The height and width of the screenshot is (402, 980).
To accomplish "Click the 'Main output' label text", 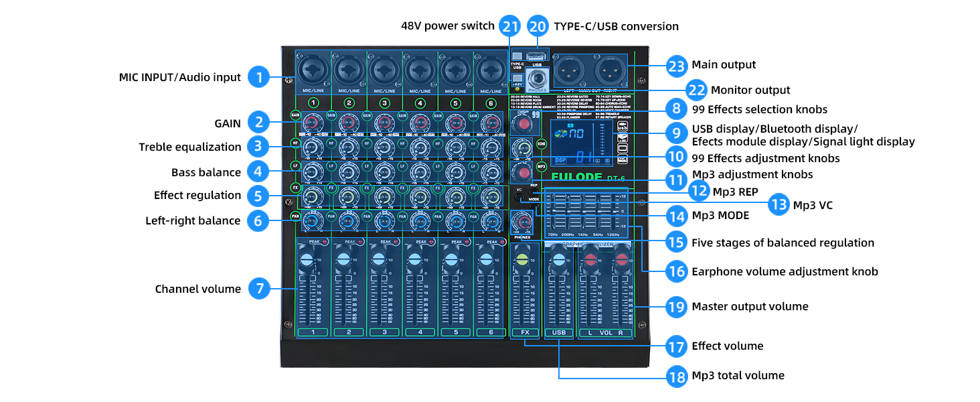I will click(724, 65).
